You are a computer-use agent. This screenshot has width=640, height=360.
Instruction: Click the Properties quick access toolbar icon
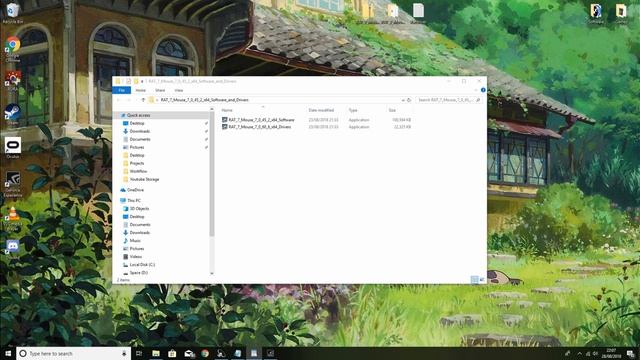coord(128,81)
